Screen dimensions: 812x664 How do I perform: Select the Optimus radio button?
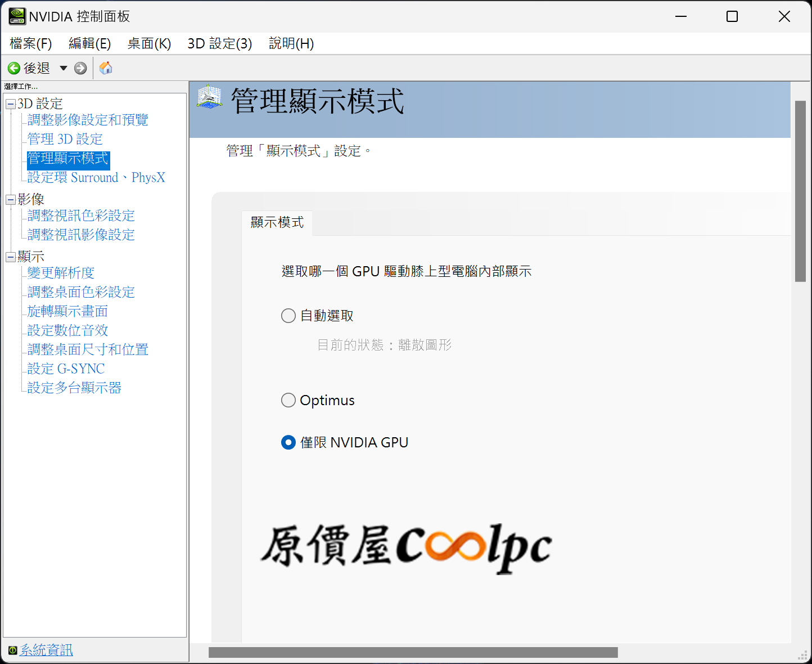288,400
